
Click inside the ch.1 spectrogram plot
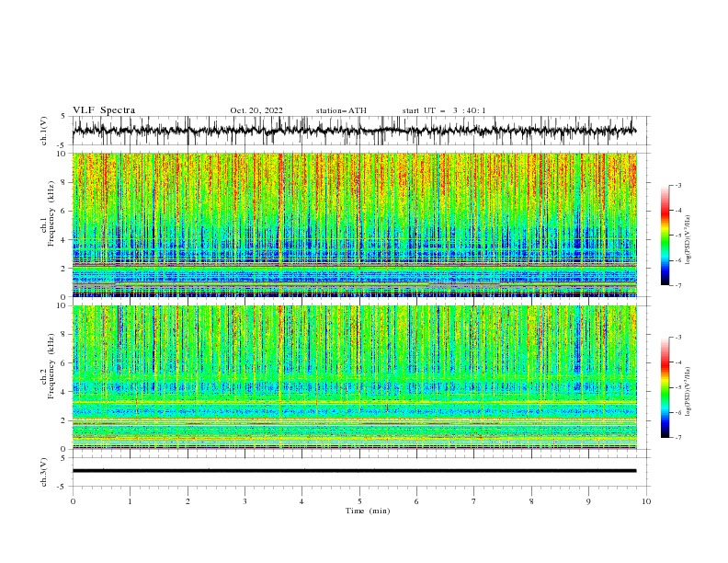(354, 224)
